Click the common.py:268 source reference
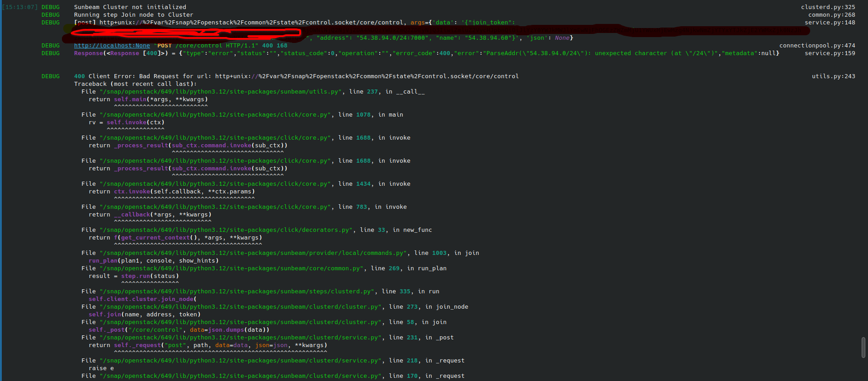The width and height of the screenshot is (868, 381). tap(831, 15)
